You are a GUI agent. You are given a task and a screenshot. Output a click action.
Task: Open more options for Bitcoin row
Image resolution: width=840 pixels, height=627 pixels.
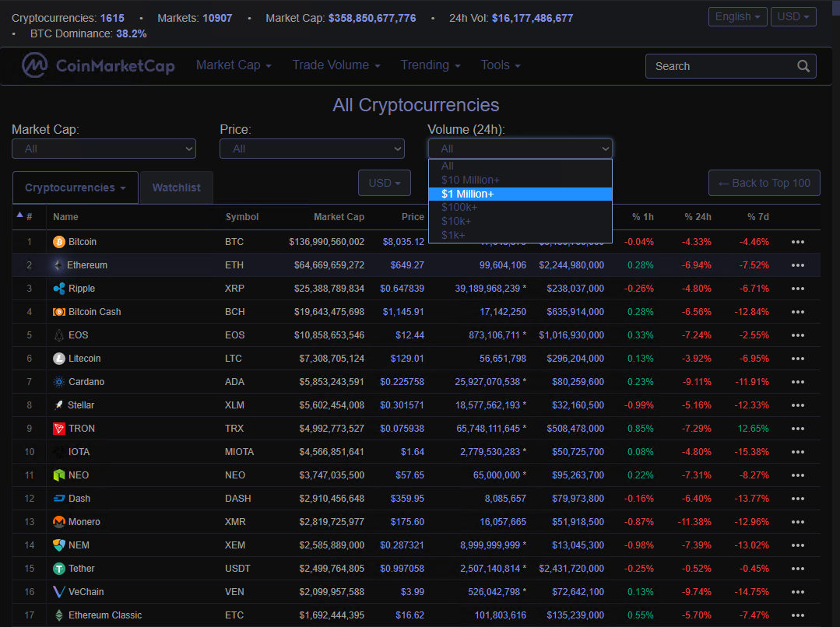pos(798,242)
